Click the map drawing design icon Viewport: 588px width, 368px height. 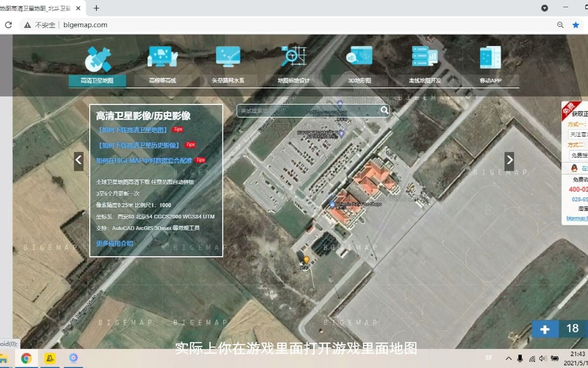click(x=294, y=56)
